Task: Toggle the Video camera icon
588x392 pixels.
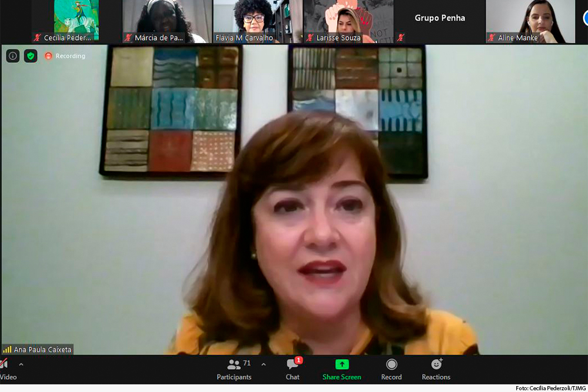Action: [x=4, y=364]
